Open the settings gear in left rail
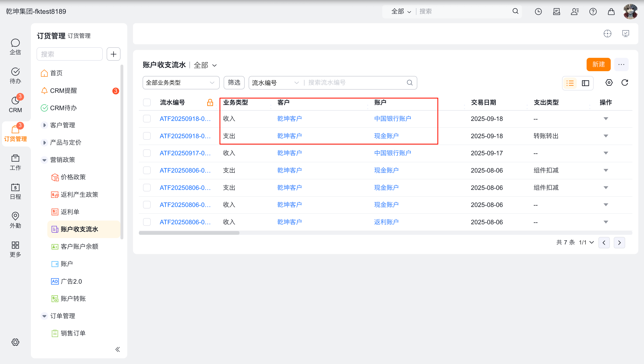 tap(15, 342)
